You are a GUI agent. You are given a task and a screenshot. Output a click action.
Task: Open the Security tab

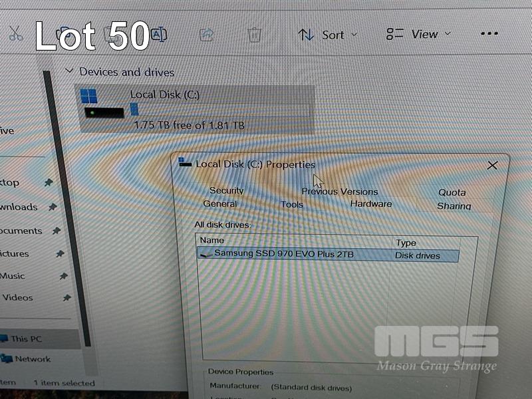click(226, 191)
